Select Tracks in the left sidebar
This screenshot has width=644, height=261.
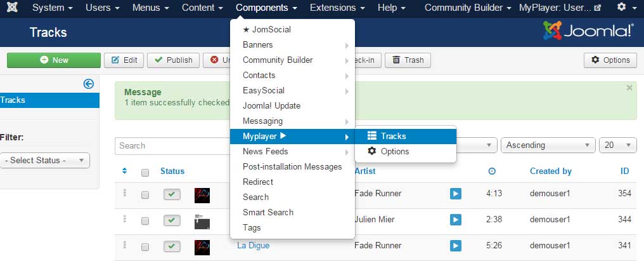49,100
